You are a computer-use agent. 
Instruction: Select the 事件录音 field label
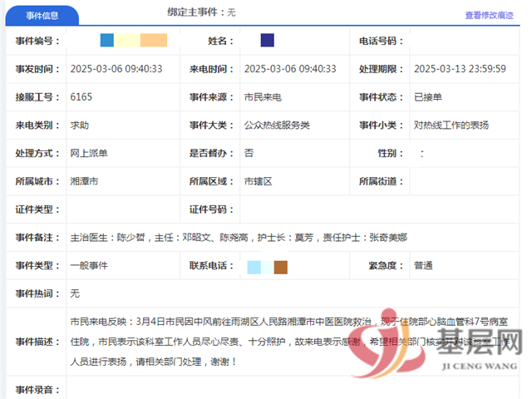coord(37,390)
